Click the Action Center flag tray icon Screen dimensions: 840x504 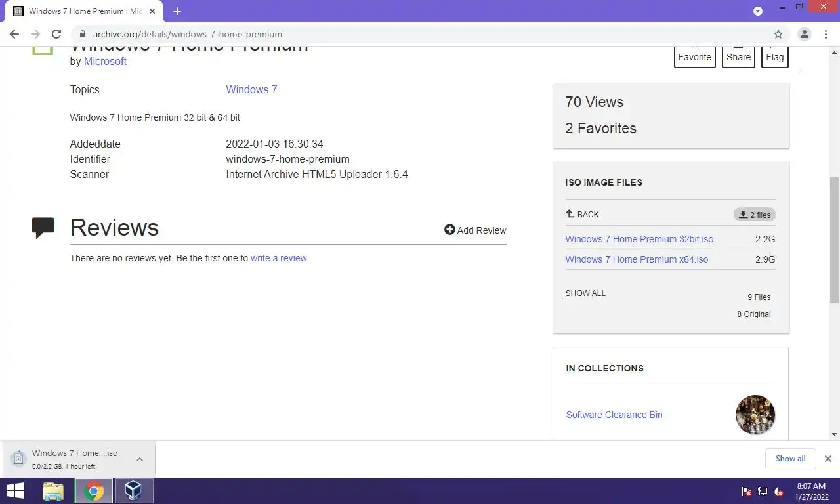point(747,492)
